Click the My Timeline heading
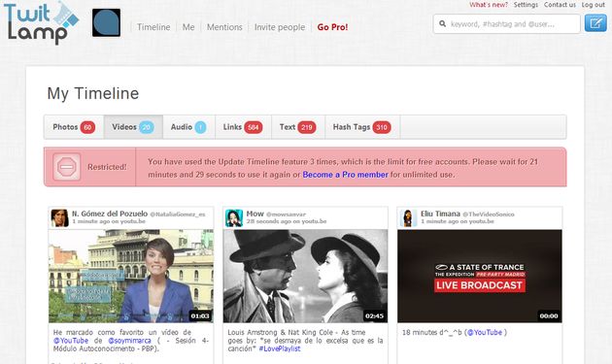Screen dimensions: 612x364 click(x=93, y=93)
